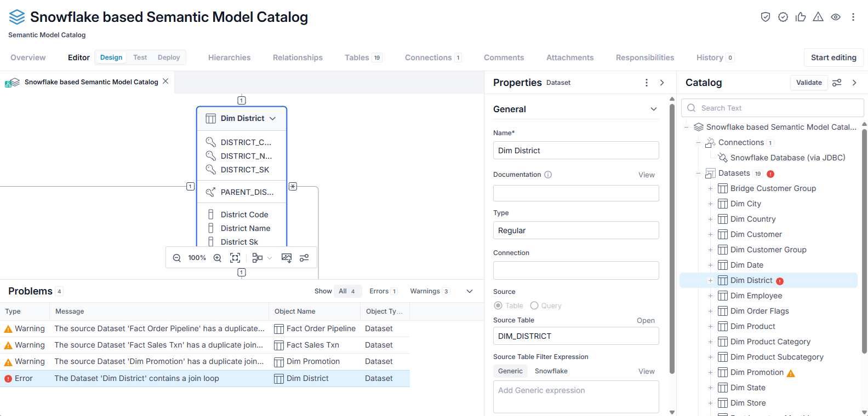Viewport: 868px width, 416px height.
Task: Click View for the Source Table Filter Expression
Action: 647,372
